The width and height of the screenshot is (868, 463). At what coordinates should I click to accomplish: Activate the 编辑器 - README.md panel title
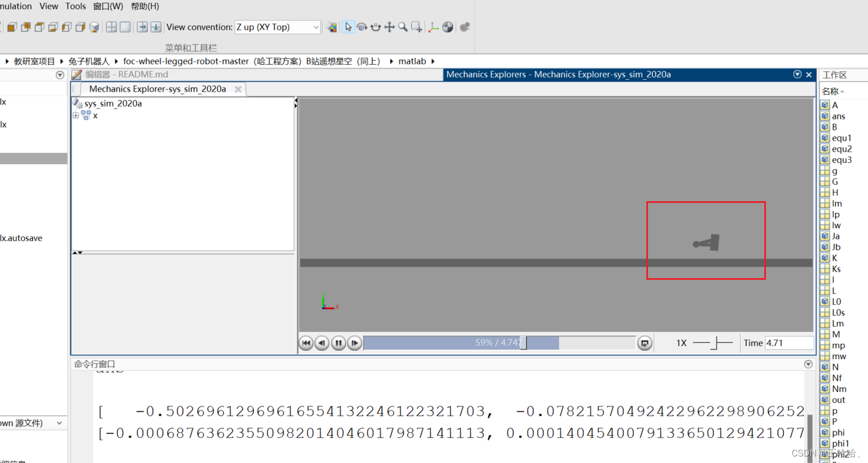pyautogui.click(x=127, y=75)
